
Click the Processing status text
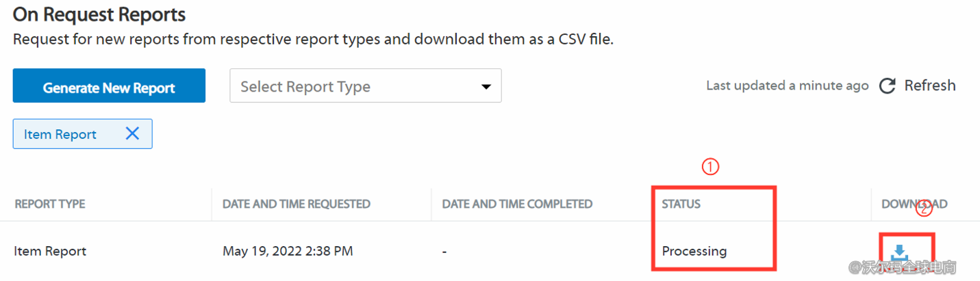tap(694, 251)
